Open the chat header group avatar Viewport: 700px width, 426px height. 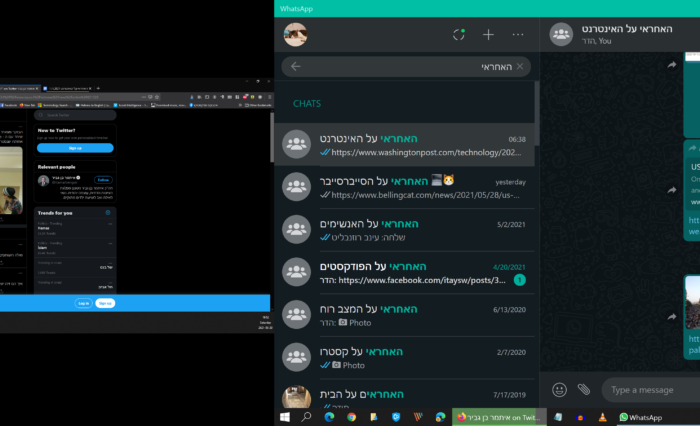561,34
